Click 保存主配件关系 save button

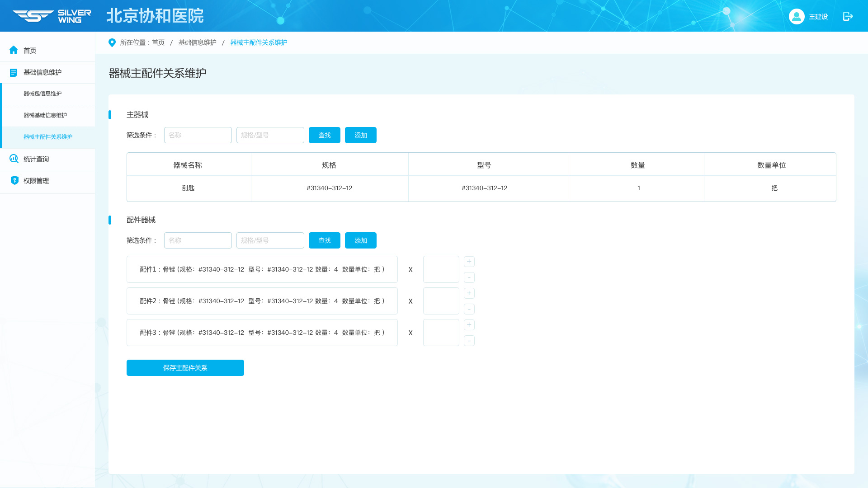tap(185, 368)
